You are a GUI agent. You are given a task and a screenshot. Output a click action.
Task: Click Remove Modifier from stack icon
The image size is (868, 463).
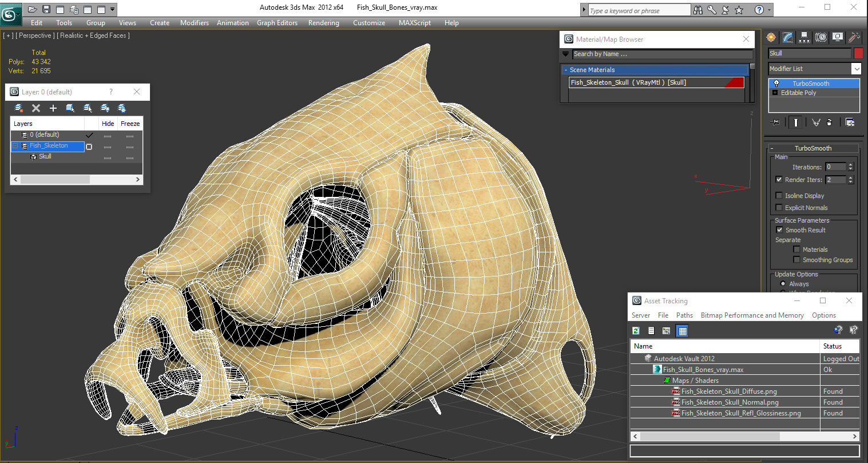(x=830, y=122)
